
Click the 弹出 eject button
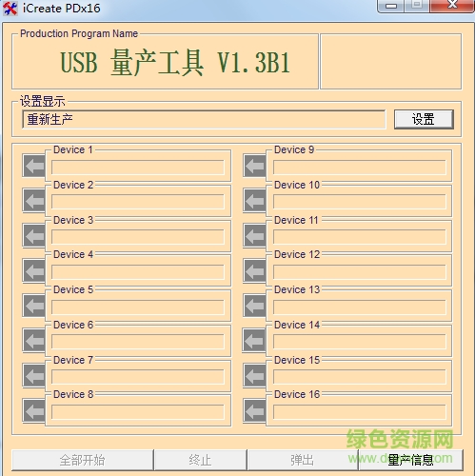coord(303,460)
